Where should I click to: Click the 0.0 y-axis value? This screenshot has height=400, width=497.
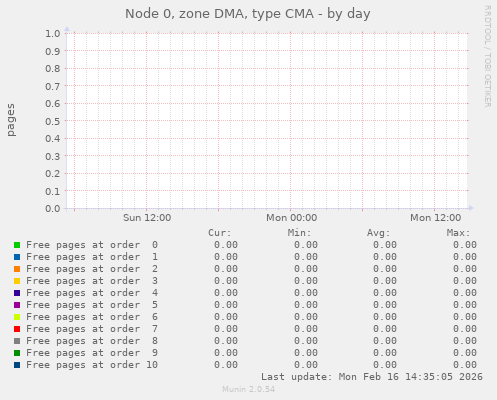[x=53, y=209]
